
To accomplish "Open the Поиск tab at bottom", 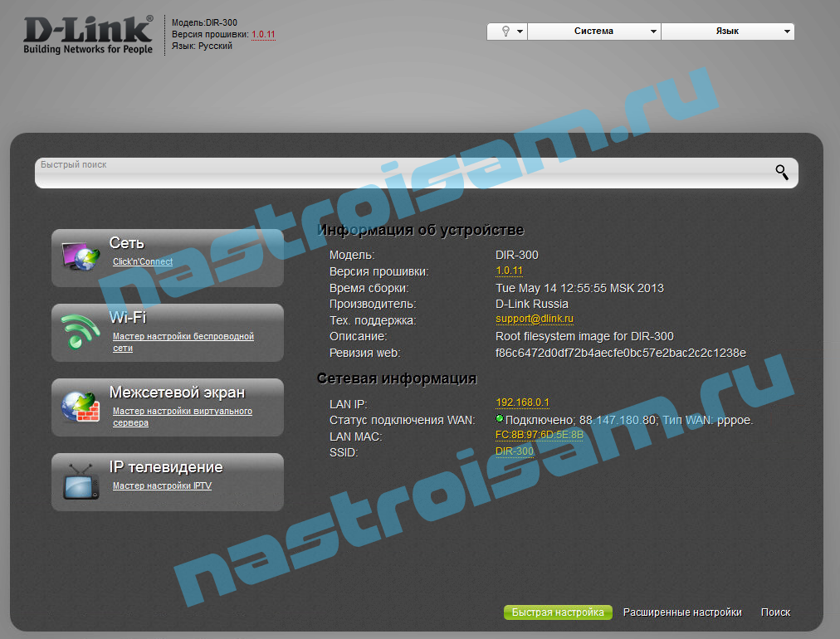I will tap(775, 612).
